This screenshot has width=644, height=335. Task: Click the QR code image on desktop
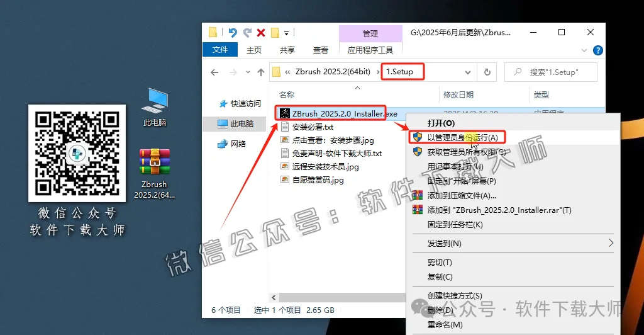tap(77, 153)
